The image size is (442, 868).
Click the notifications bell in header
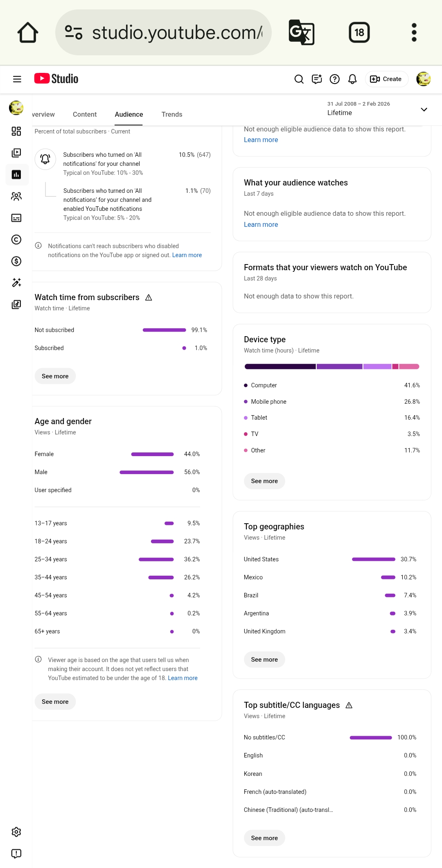pyautogui.click(x=352, y=79)
